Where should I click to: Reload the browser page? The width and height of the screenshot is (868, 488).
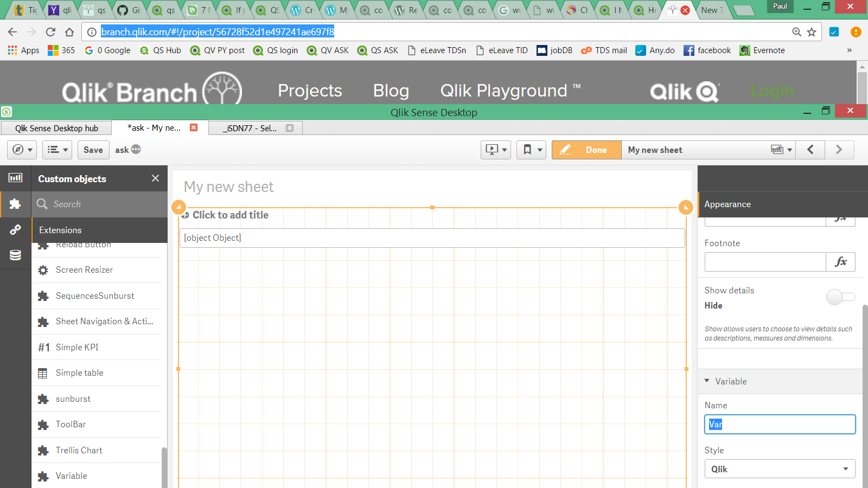click(50, 32)
